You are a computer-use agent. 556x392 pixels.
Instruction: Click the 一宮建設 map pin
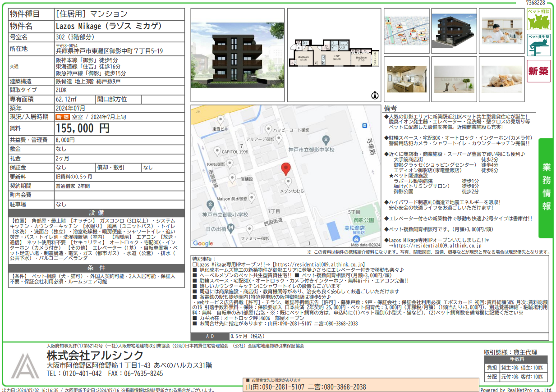pyautogui.click(x=232, y=178)
